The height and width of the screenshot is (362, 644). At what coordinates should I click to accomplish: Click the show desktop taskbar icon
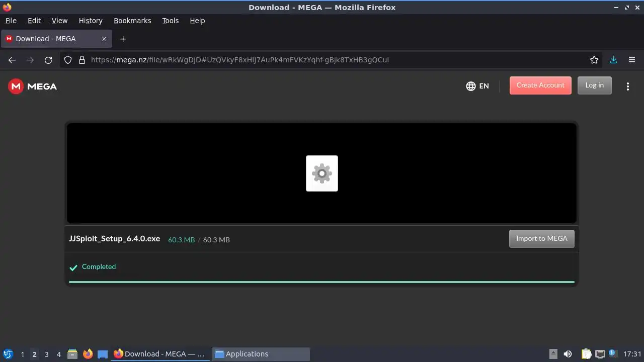click(103, 354)
